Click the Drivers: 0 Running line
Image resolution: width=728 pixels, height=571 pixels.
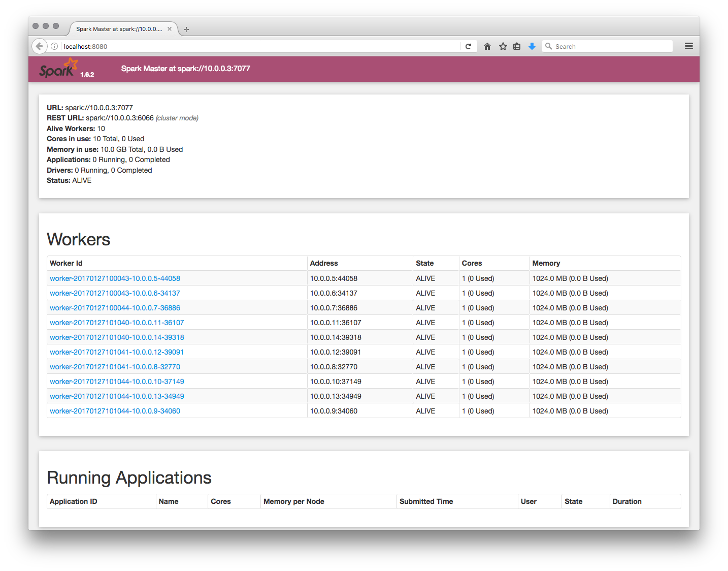click(100, 170)
